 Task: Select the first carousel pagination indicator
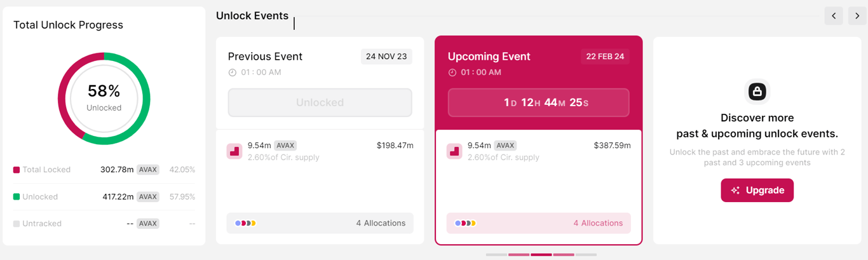click(x=496, y=255)
